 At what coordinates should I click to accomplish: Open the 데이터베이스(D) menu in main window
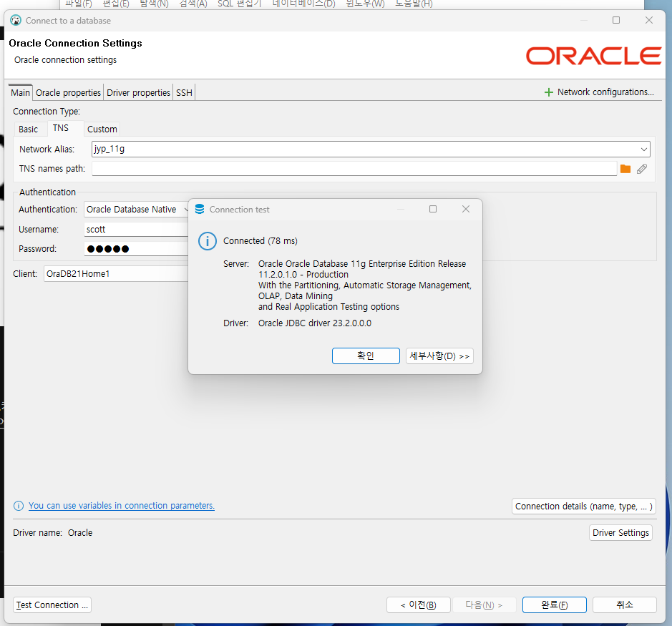304,4
